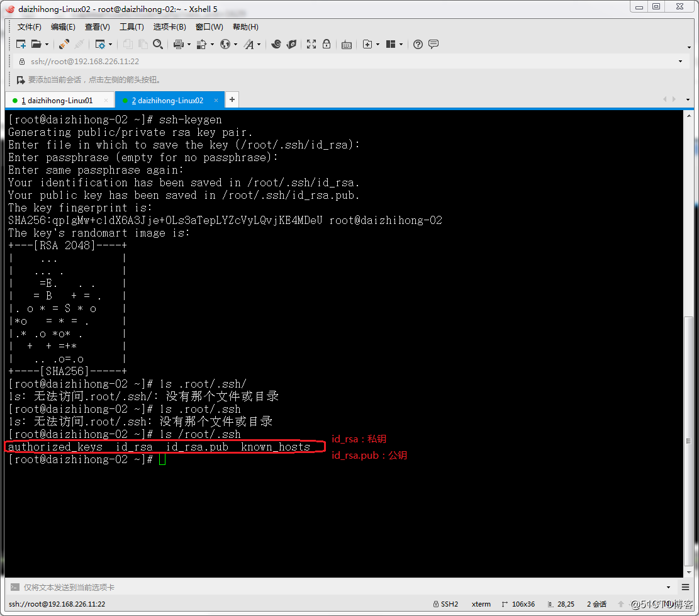The width and height of the screenshot is (699, 616).
Task: Click the Print icon
Action: click(179, 44)
